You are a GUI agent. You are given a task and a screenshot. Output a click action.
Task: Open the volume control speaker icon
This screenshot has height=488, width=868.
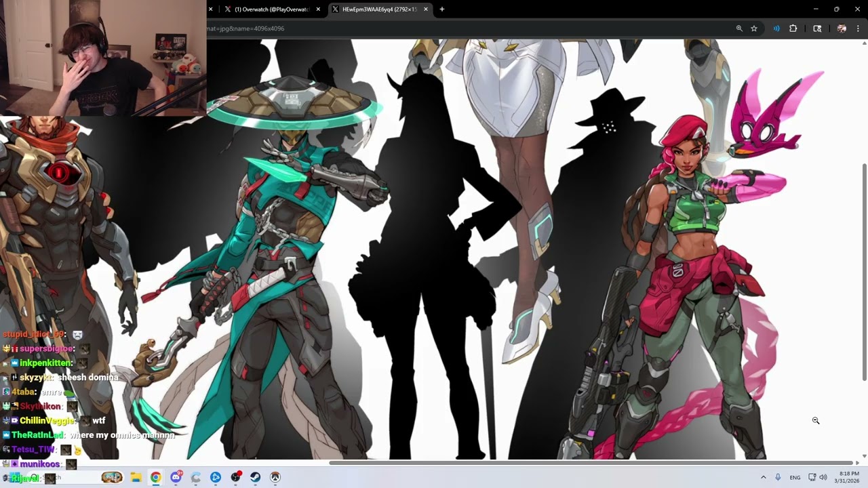click(823, 477)
